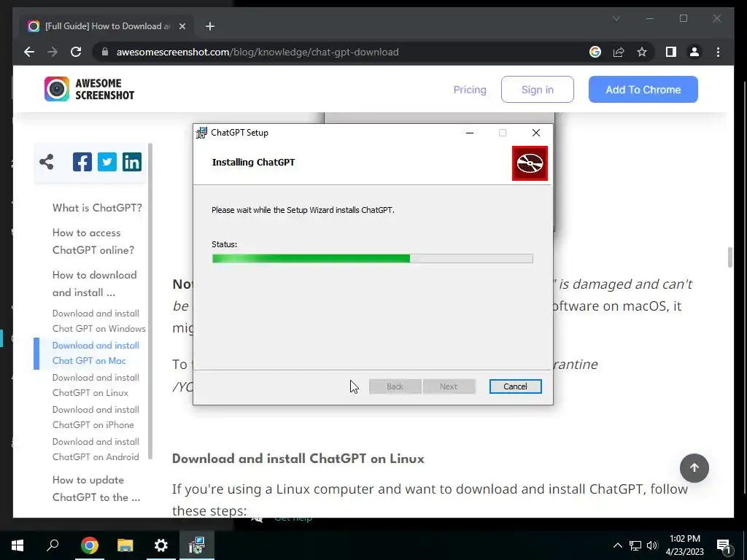Go to install ChatGPT on iPhone

tap(96, 417)
